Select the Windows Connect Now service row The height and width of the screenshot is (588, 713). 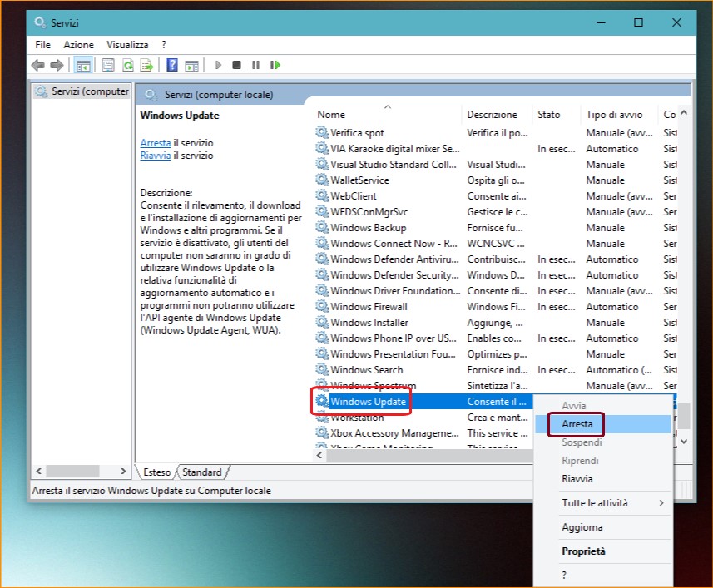pos(496,243)
